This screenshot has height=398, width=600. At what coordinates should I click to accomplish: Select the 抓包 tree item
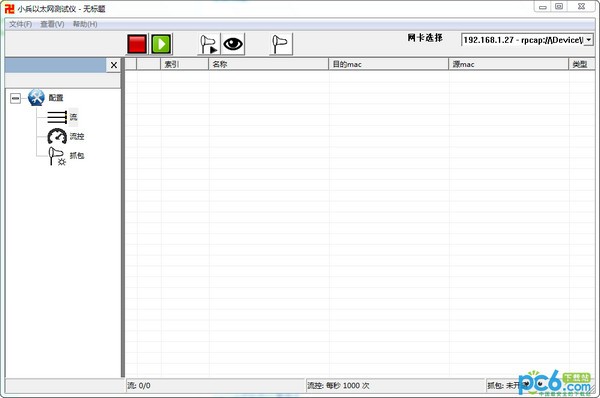point(77,155)
